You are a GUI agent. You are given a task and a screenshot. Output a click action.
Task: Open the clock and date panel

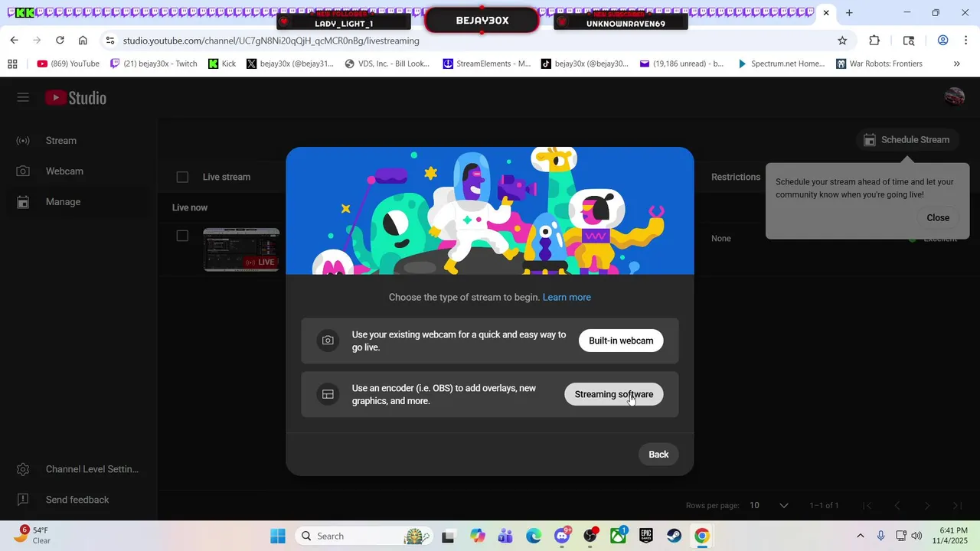tap(949, 536)
